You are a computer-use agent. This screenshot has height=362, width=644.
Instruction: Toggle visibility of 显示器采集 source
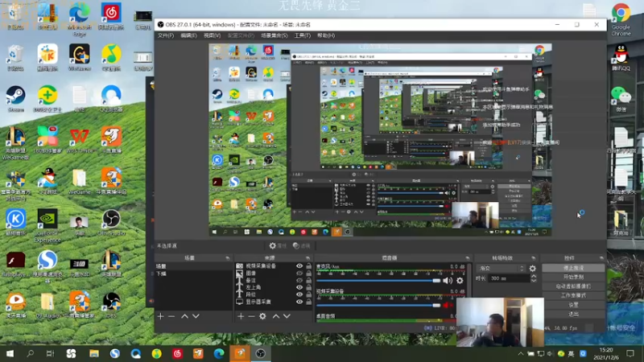(x=299, y=302)
